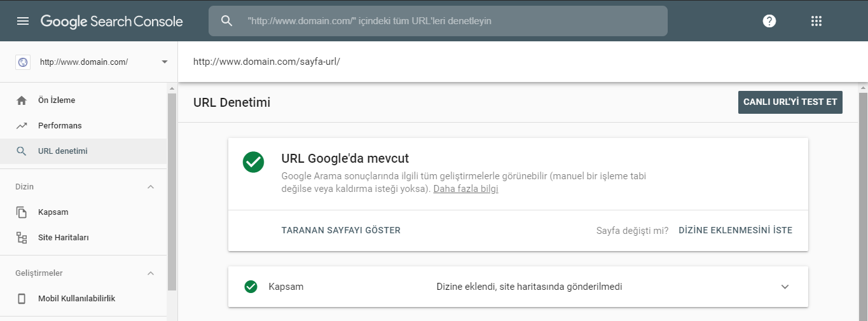Click the URL denetimi magnifier icon
This screenshot has width=868, height=321.
coord(22,151)
